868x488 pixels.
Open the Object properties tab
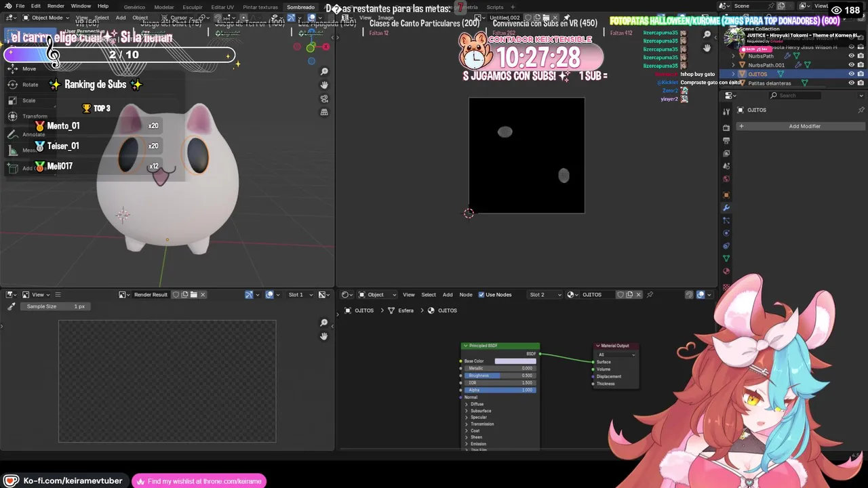pyautogui.click(x=726, y=195)
